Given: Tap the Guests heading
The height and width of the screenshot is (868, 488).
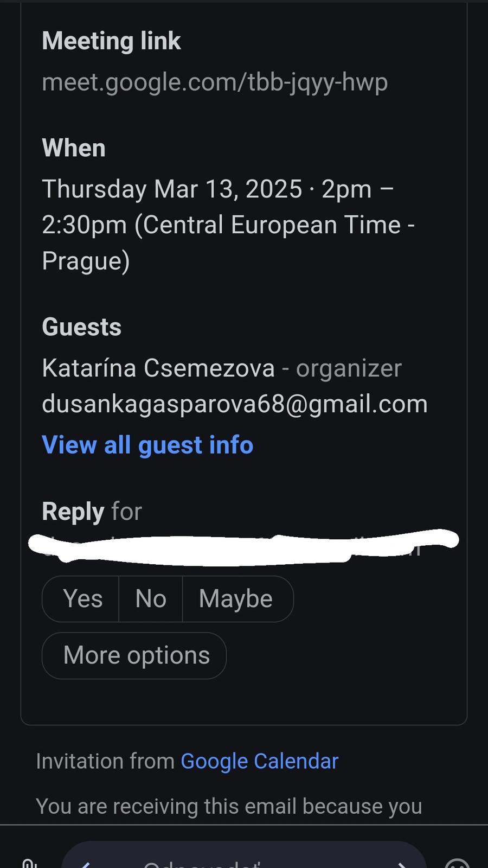Looking at the screenshot, I should coord(82,327).
